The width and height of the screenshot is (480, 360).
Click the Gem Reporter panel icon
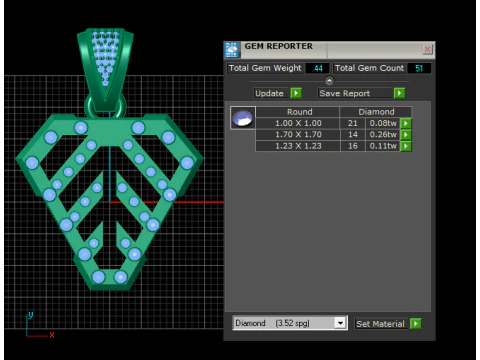click(232, 50)
